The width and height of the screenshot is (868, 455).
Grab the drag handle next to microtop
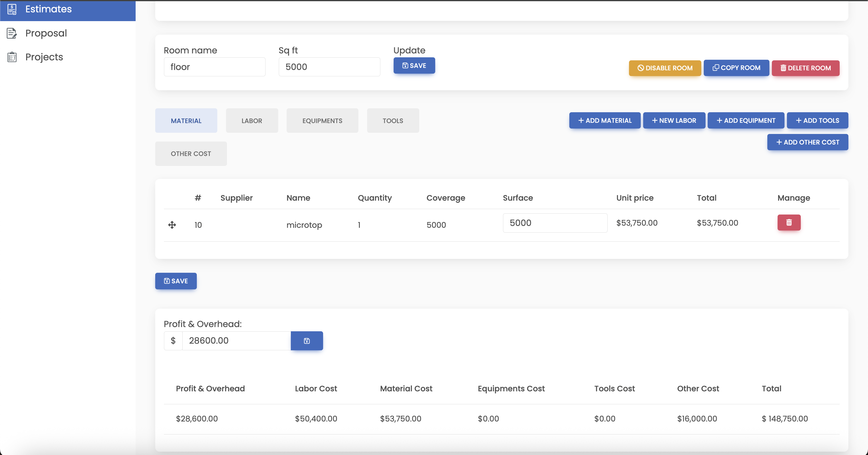[172, 224]
